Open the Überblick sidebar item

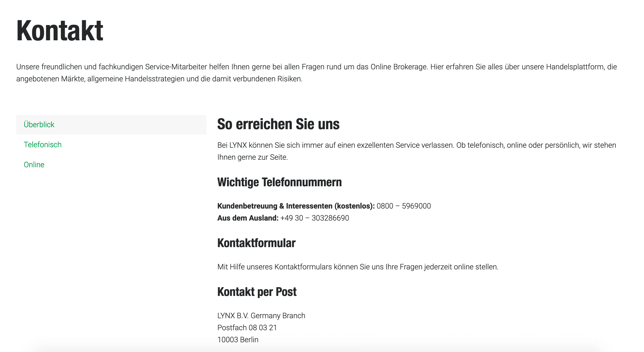click(x=39, y=124)
